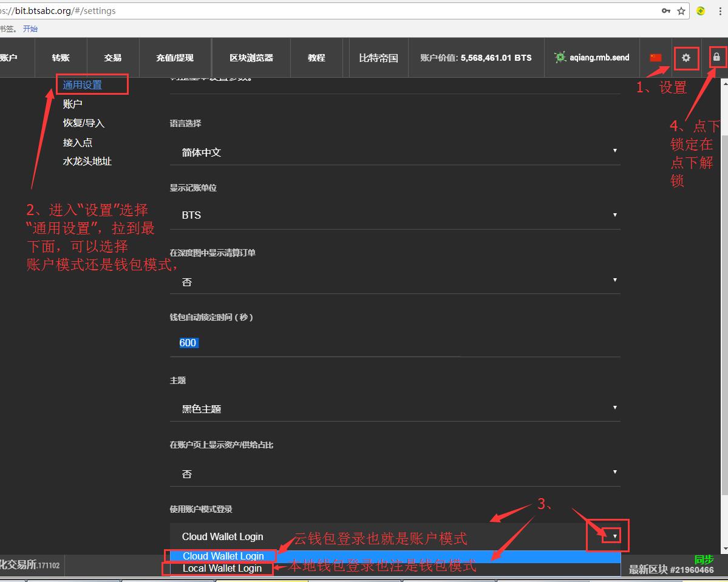Open settings via the gear icon

tap(686, 58)
